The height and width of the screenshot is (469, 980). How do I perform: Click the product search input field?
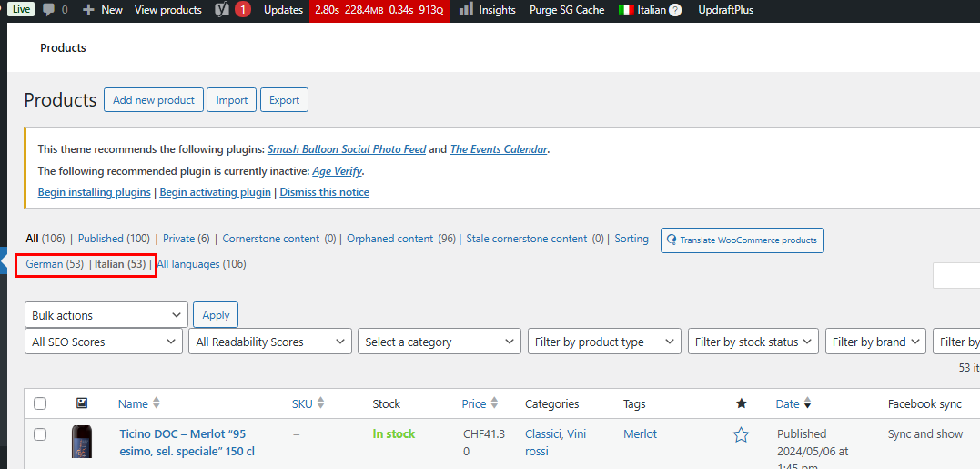(x=956, y=276)
